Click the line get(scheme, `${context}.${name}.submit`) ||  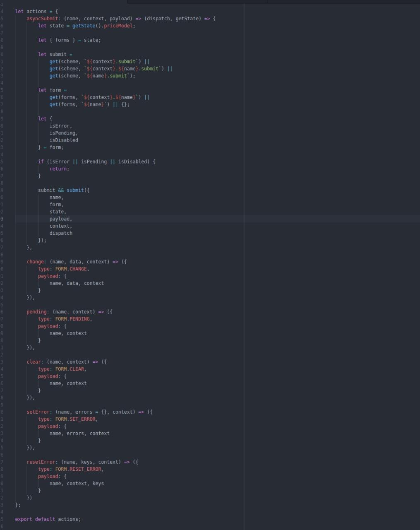[x=111, y=69]
